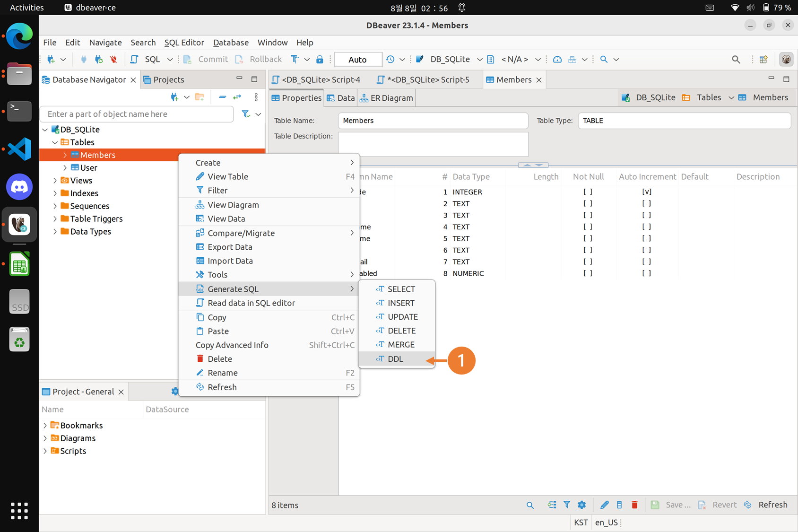Viewport: 798px width, 532px height.
Task: Click the Revert button in bottom bar
Action: (718, 505)
